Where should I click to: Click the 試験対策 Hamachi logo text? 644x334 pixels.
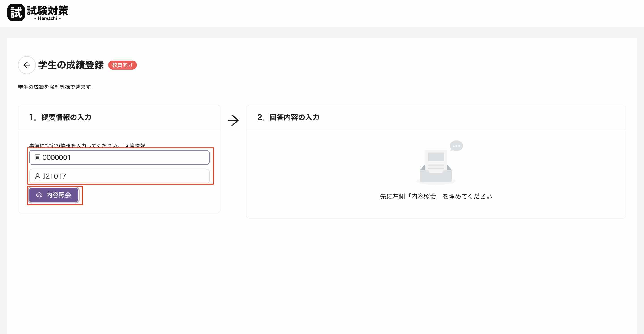click(47, 11)
